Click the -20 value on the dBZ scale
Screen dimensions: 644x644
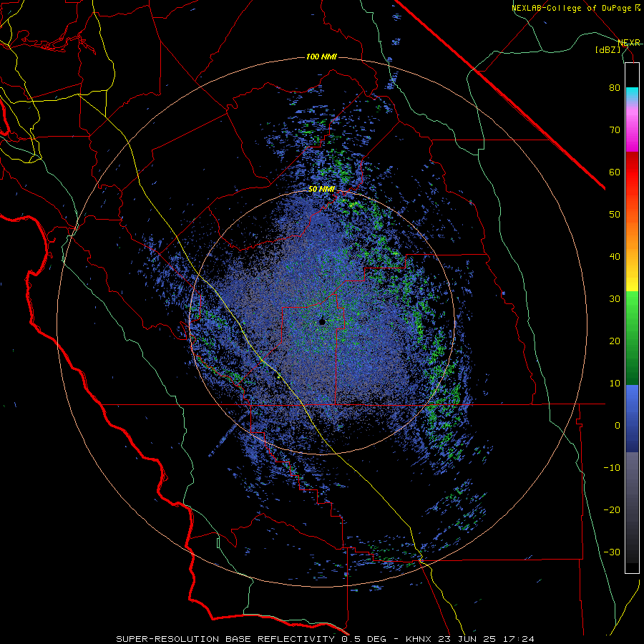[612, 509]
